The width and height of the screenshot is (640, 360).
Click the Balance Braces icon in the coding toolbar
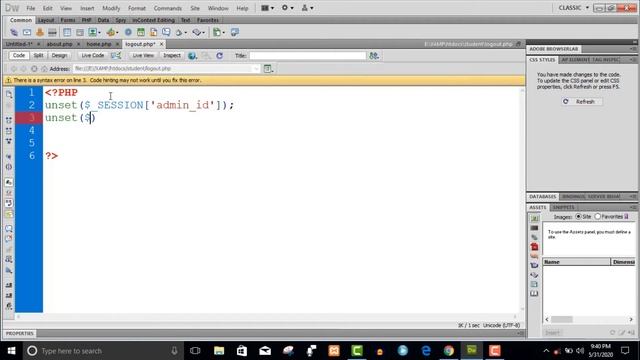point(9,167)
